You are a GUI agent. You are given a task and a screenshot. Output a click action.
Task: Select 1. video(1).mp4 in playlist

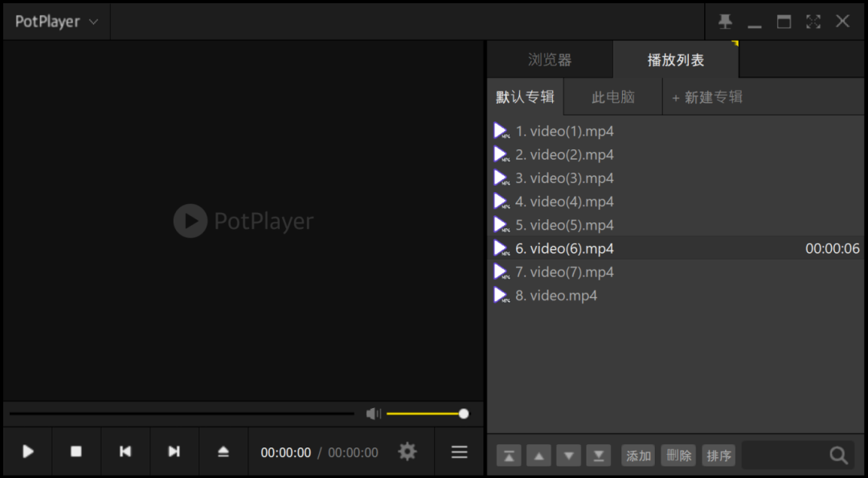point(676,131)
